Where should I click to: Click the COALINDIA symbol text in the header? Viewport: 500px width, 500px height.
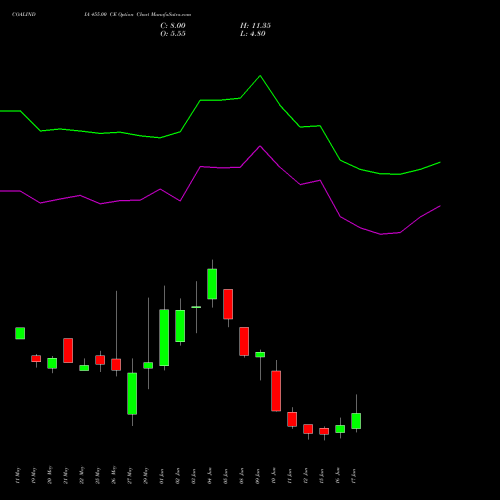pyautogui.click(x=24, y=14)
